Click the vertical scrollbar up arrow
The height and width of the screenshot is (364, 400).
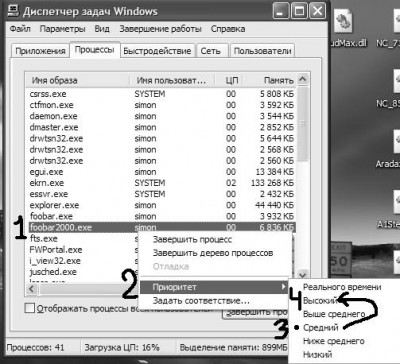coord(303,79)
